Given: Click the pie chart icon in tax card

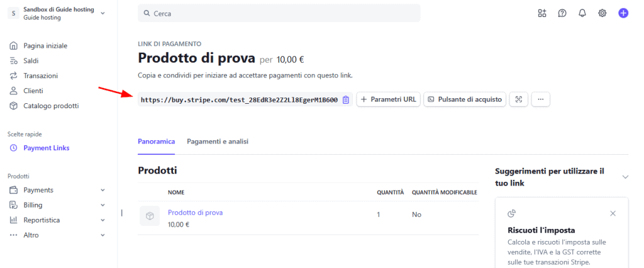Looking at the screenshot, I should coord(512,213).
